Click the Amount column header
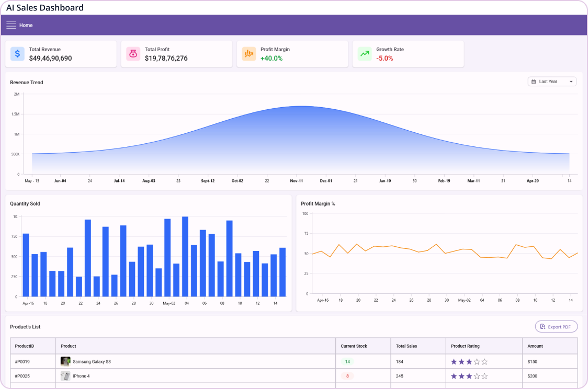 pyautogui.click(x=550, y=346)
